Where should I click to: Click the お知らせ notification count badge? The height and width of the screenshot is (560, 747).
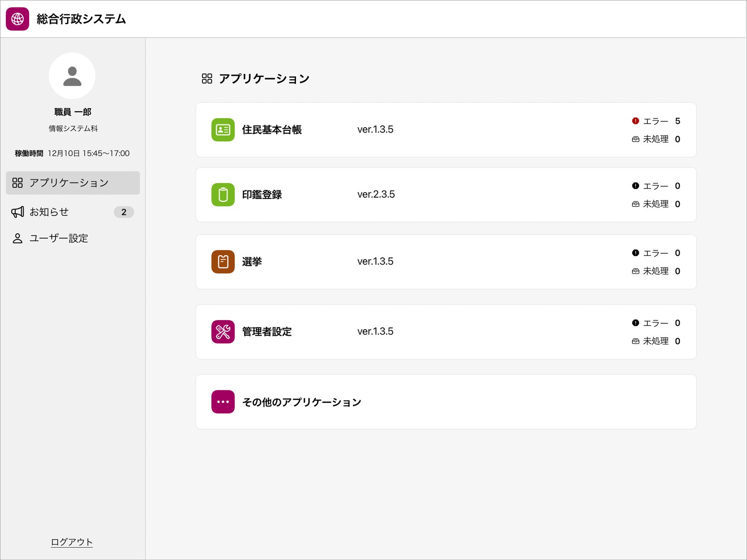tap(124, 212)
